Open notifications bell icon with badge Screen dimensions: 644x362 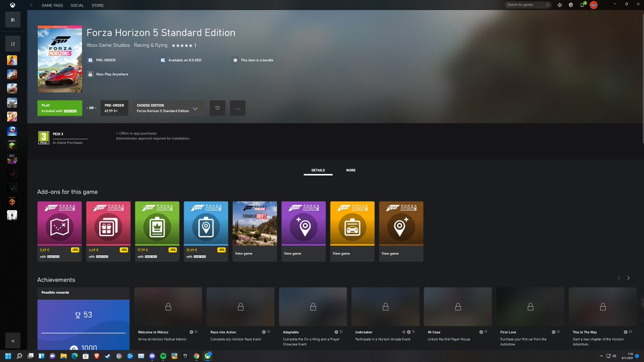click(x=582, y=5)
